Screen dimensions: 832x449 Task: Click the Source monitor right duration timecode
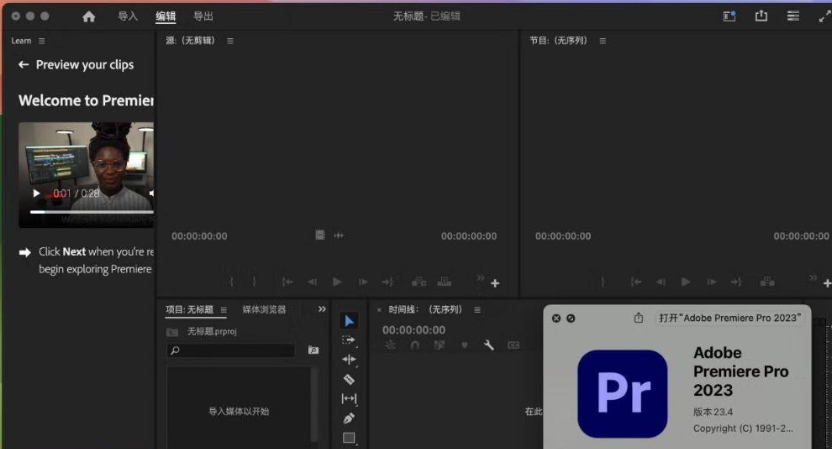click(x=469, y=236)
